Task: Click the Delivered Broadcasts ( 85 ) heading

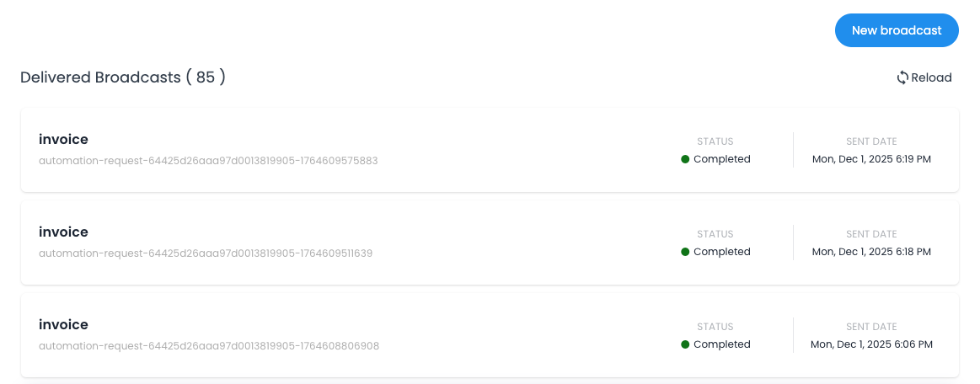Action: point(123,77)
